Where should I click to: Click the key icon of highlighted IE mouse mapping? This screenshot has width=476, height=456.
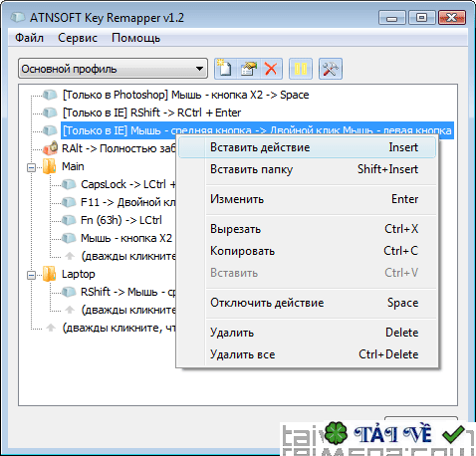tap(50, 130)
